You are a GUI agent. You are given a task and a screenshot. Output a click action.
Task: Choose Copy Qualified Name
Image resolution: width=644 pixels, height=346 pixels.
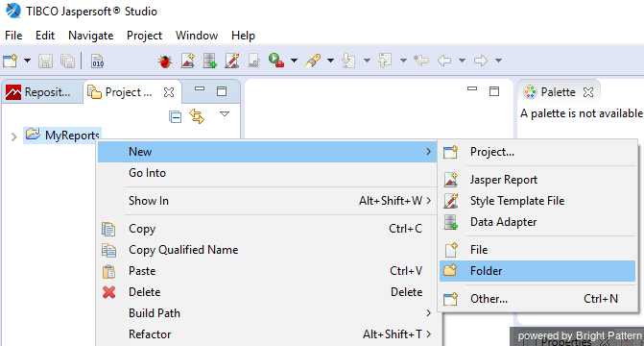267,250
